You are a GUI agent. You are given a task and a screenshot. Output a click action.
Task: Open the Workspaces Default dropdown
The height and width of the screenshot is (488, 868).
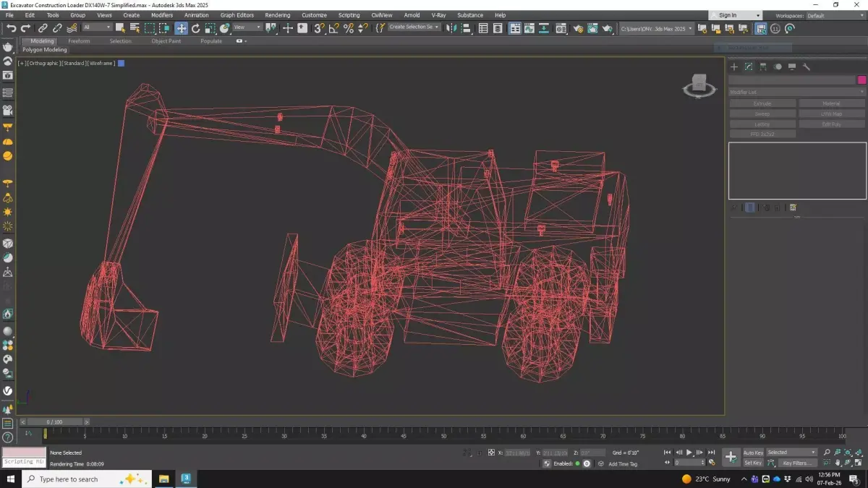tap(835, 15)
